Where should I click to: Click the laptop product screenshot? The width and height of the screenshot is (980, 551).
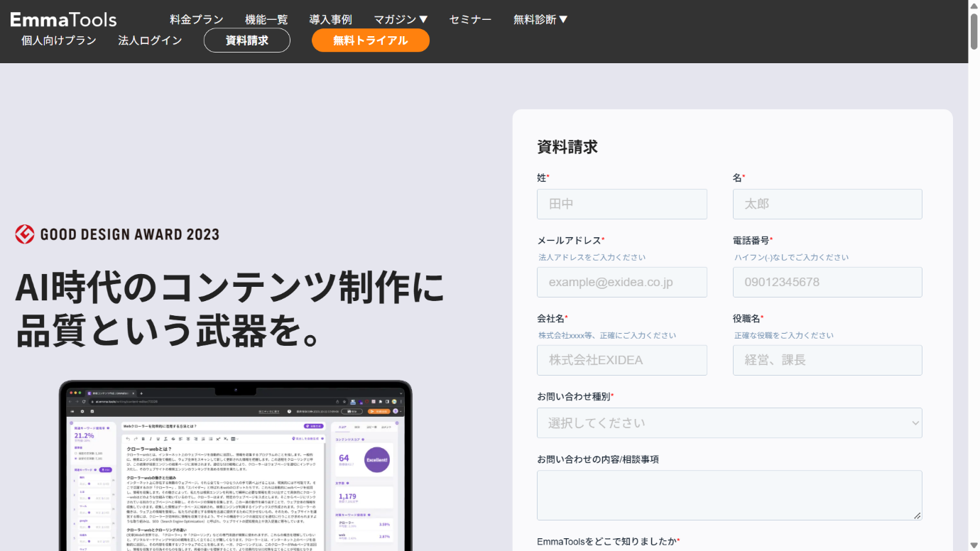click(x=236, y=466)
